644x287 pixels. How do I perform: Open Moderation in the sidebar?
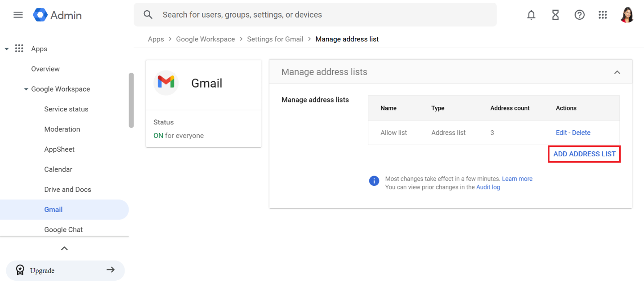pos(62,129)
